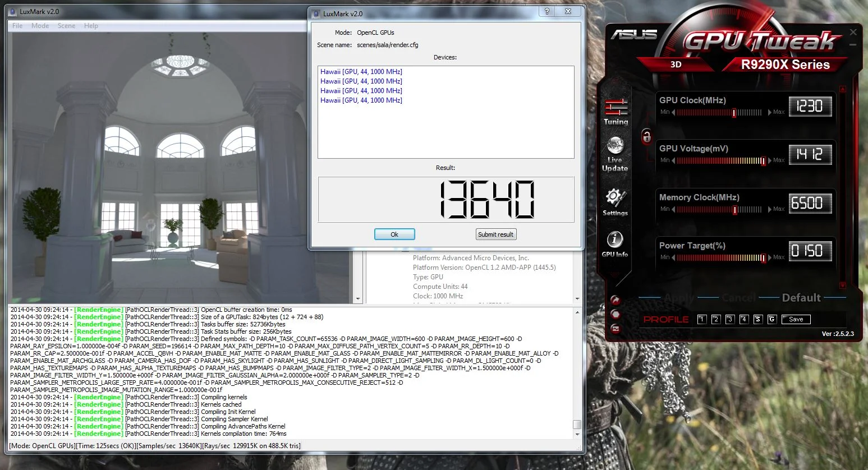Load profile 3 in GPU Tweak
868x470 pixels.
(729, 319)
